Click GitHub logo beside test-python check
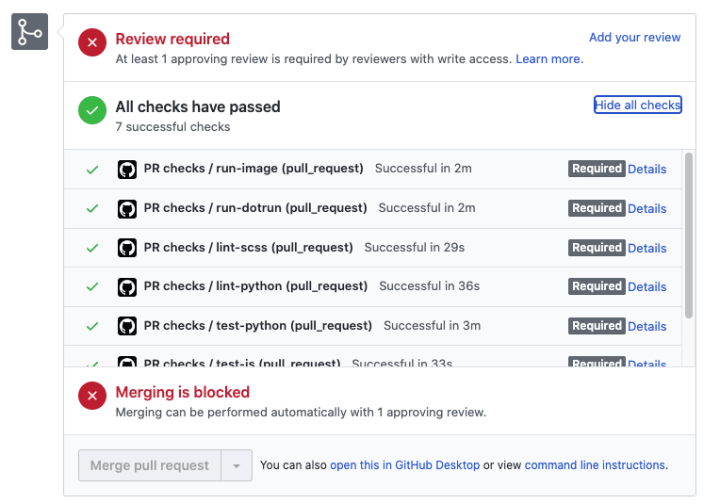This screenshot has height=504, width=720. 127,326
